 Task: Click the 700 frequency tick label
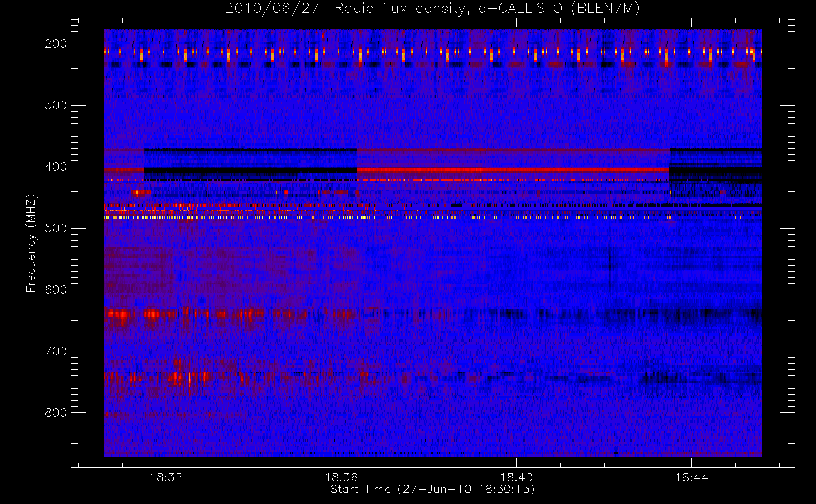[x=56, y=351]
